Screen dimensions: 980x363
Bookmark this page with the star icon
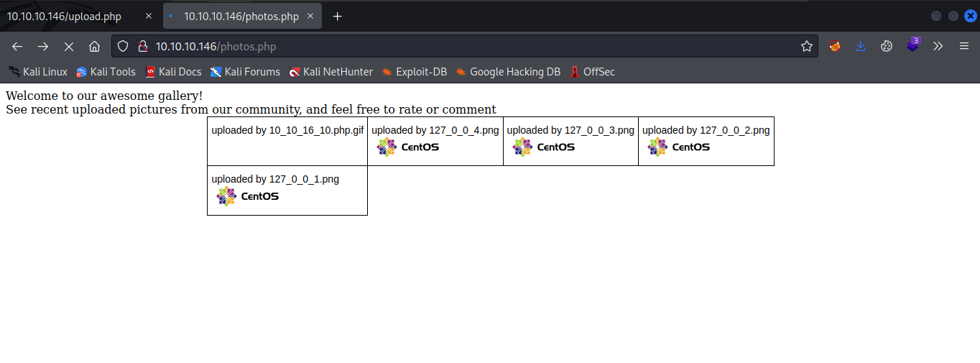click(807, 46)
